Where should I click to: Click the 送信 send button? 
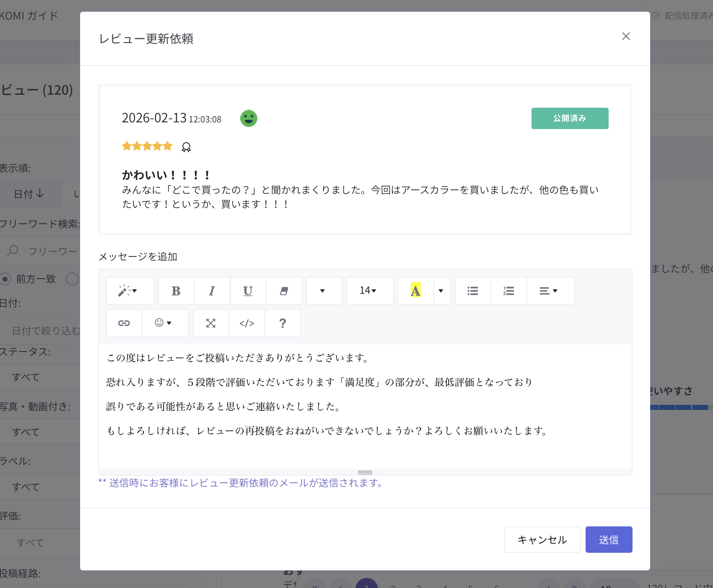(x=609, y=540)
